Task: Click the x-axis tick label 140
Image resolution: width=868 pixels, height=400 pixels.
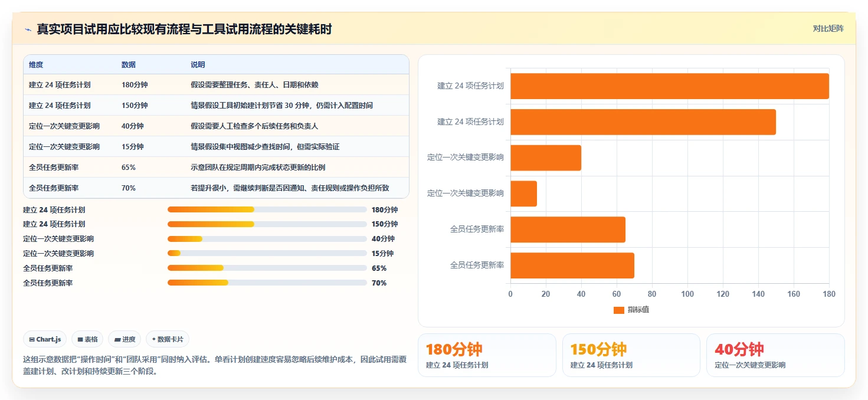Action: (x=758, y=294)
